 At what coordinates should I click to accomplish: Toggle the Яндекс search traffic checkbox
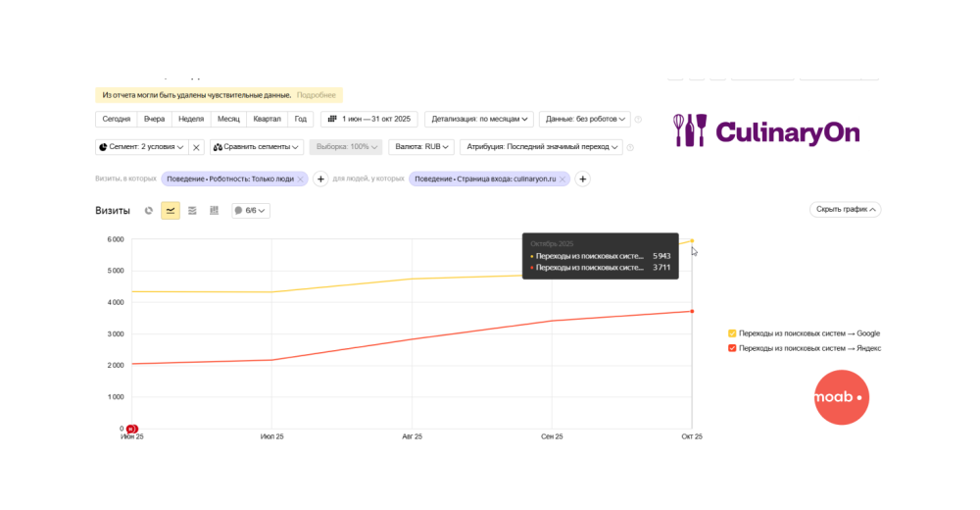(x=732, y=348)
